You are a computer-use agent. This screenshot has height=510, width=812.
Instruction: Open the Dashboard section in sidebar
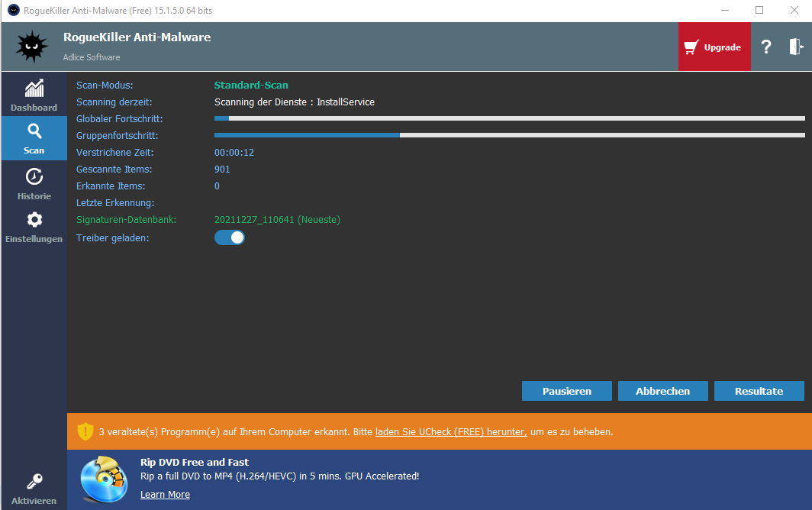(x=34, y=95)
